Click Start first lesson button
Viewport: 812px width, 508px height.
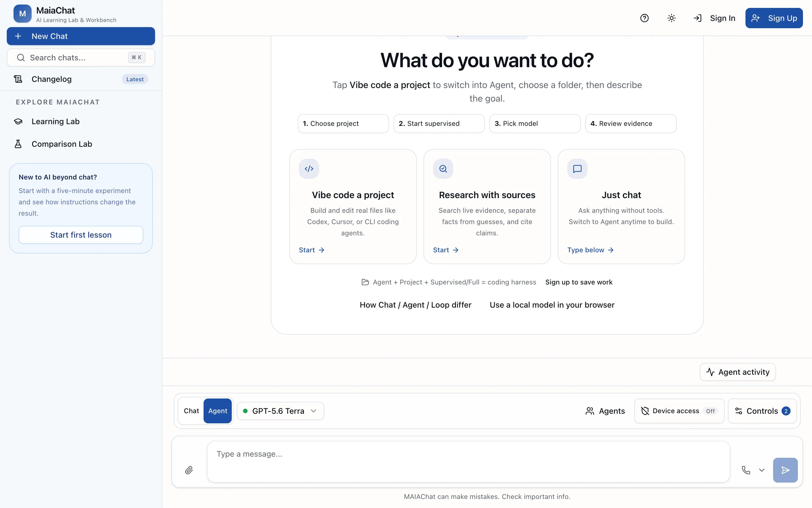pyautogui.click(x=81, y=235)
